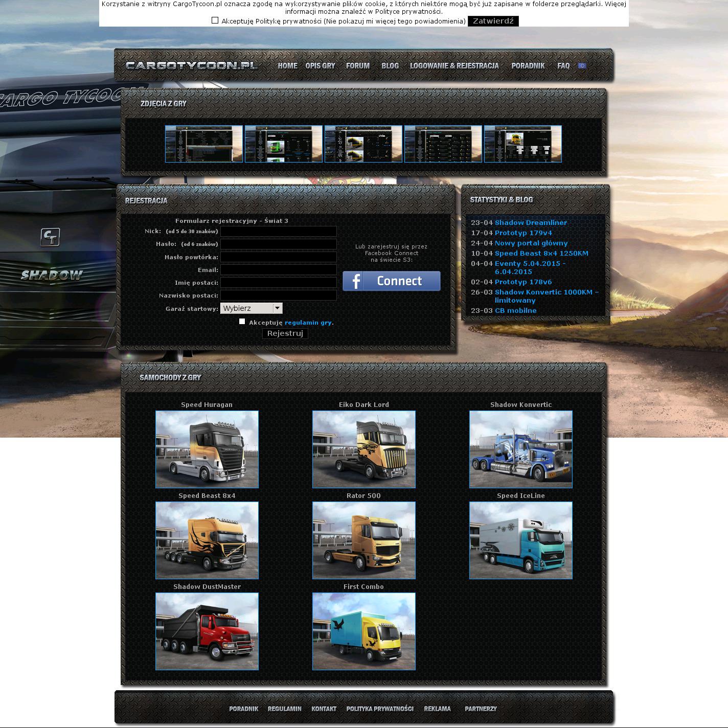Confirm cookie notice with Zatwierdź button

point(493,21)
